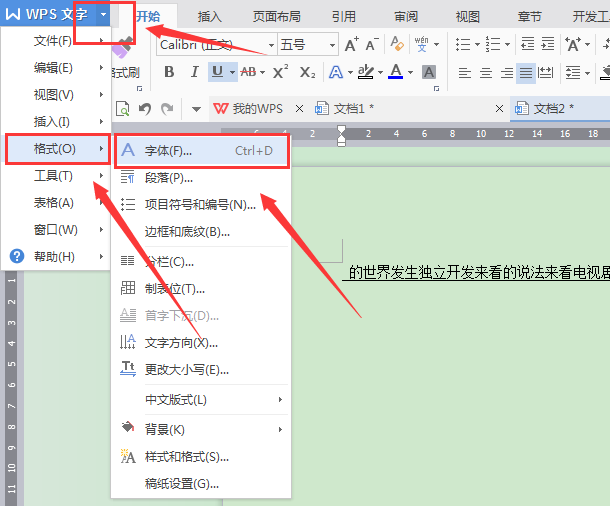Align text left

[x=465, y=73]
